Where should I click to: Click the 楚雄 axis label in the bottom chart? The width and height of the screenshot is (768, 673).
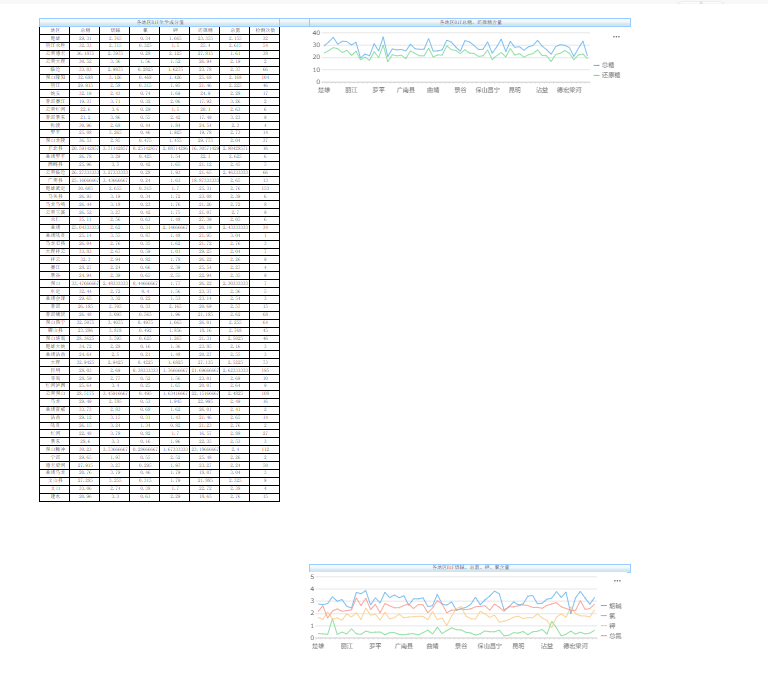point(318,646)
